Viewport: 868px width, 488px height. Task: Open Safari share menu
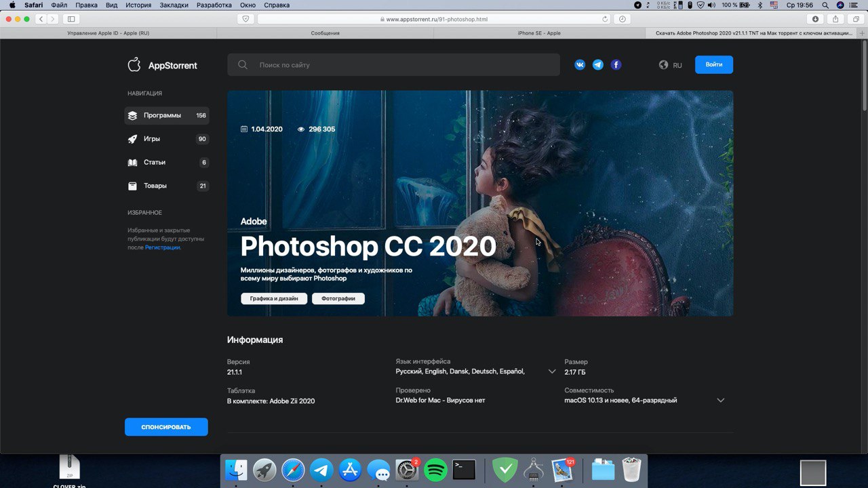pos(835,19)
